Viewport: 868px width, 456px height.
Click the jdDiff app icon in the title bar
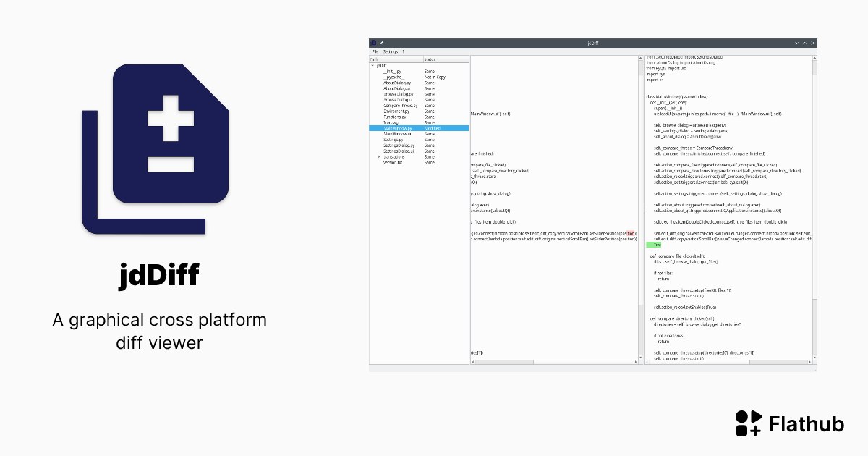point(373,43)
